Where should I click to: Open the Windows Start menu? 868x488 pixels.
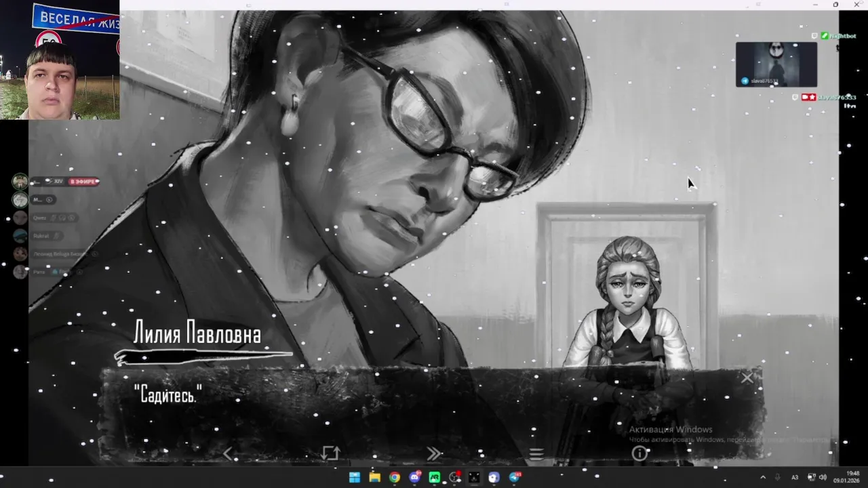[x=355, y=477]
